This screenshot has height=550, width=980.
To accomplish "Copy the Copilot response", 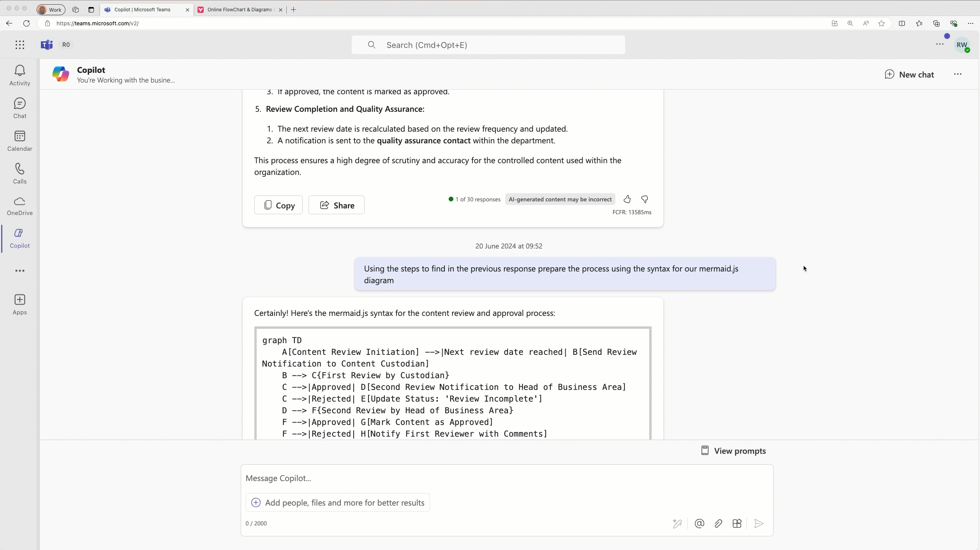I will 278,205.
